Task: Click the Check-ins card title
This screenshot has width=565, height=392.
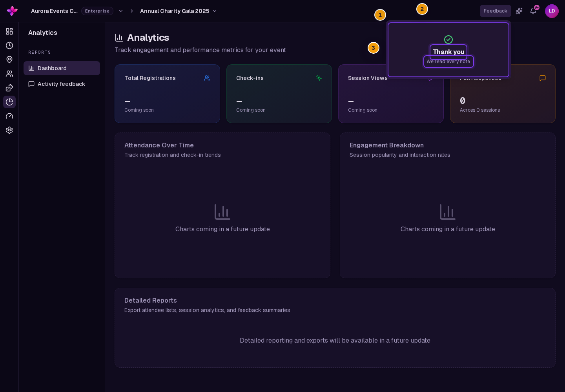Action: tap(250, 78)
